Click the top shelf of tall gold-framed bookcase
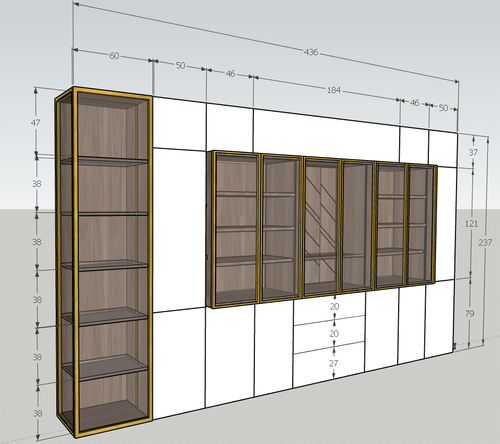This screenshot has width=500, height=444. tap(105, 161)
